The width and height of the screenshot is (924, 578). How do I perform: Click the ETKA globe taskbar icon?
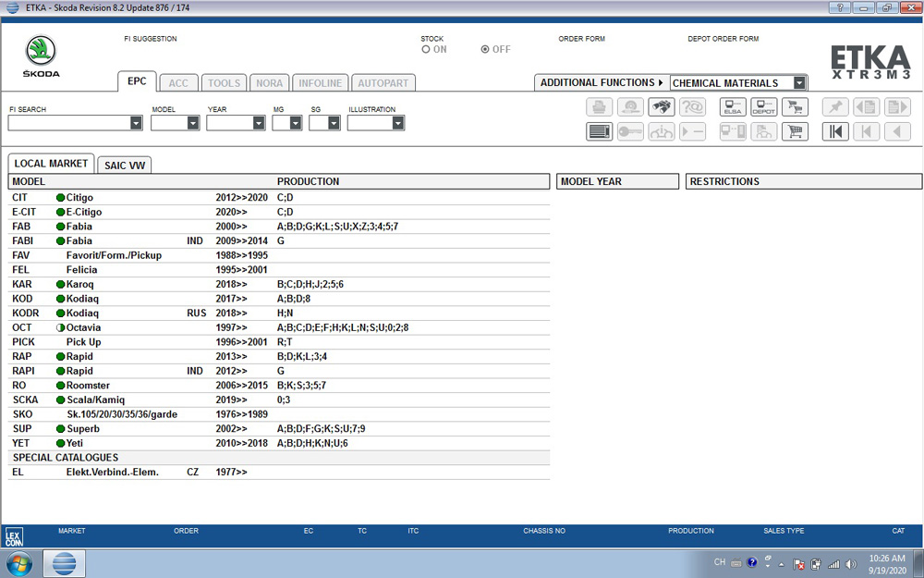pyautogui.click(x=65, y=564)
